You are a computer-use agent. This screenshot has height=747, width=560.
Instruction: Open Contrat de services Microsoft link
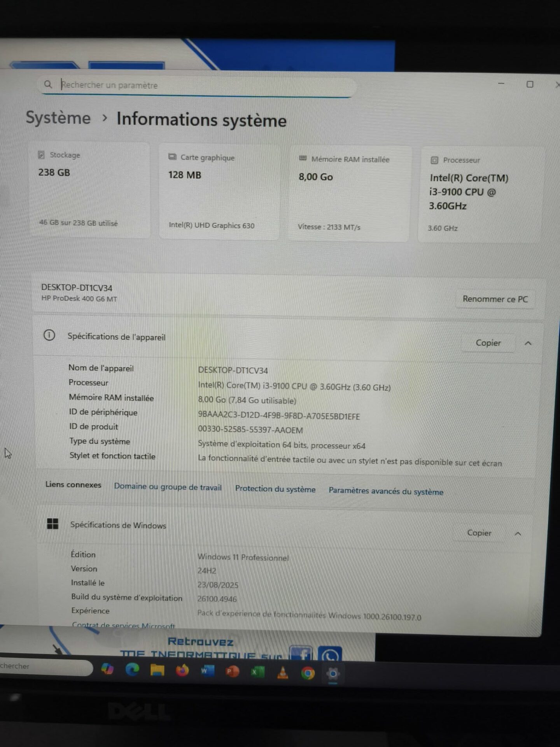pyautogui.click(x=124, y=626)
